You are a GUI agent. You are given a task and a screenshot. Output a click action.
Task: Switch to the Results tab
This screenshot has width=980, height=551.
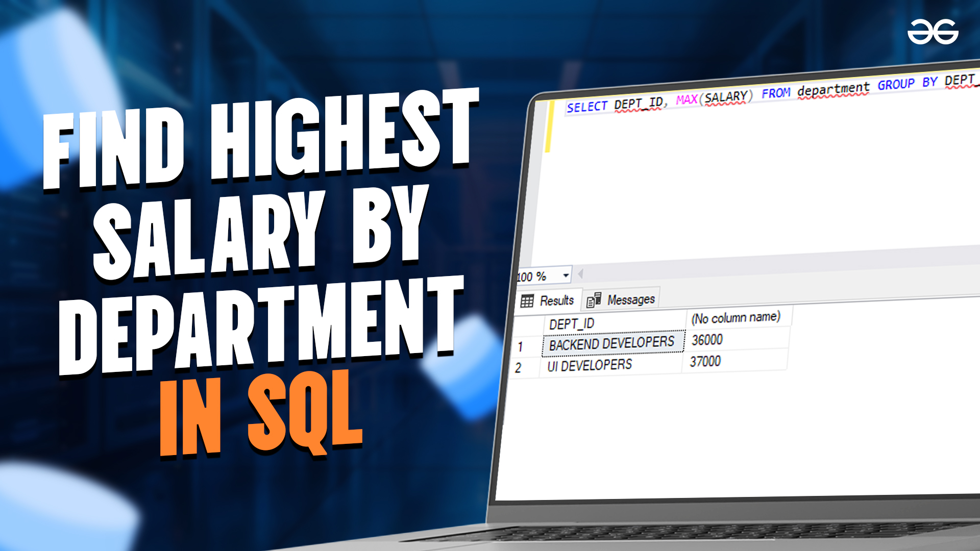[x=556, y=300]
